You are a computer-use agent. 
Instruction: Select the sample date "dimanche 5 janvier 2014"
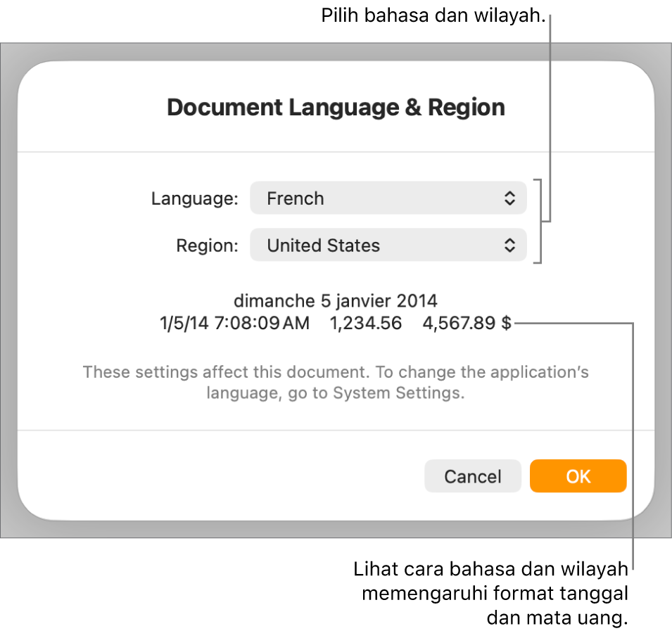click(x=336, y=301)
